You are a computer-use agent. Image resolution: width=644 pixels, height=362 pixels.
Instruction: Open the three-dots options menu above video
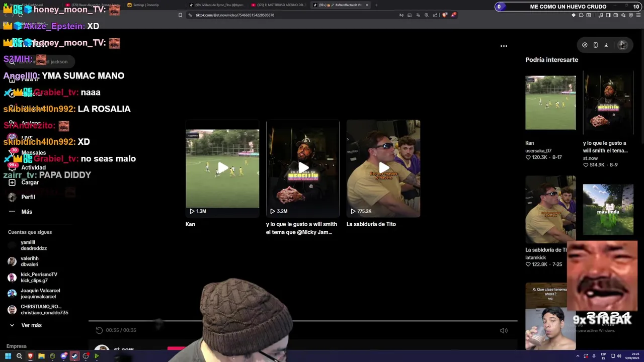504,46
